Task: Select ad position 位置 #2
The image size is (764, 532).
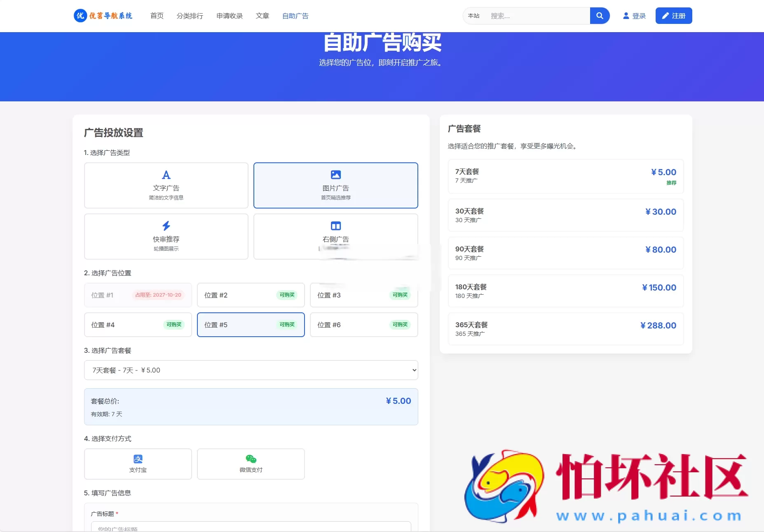Action: click(251, 295)
